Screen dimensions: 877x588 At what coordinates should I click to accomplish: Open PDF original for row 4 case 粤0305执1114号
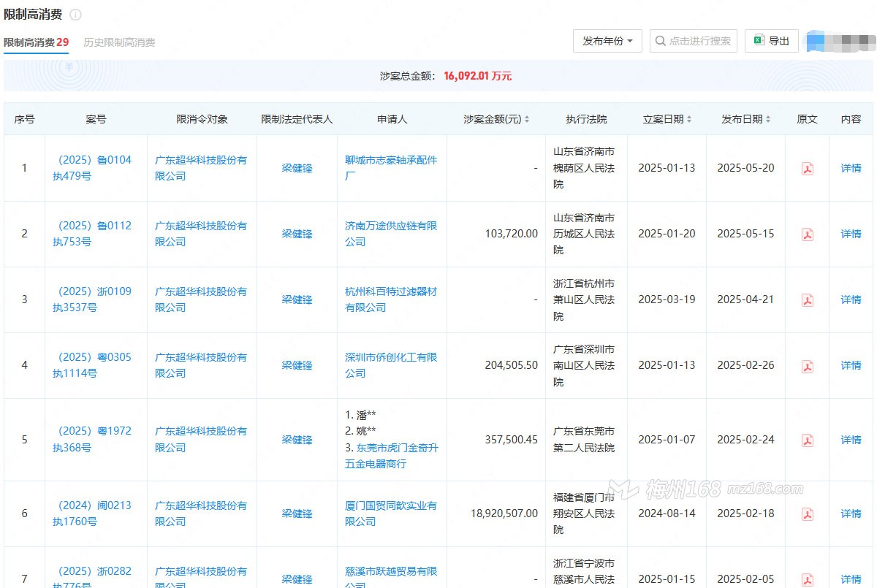[808, 366]
